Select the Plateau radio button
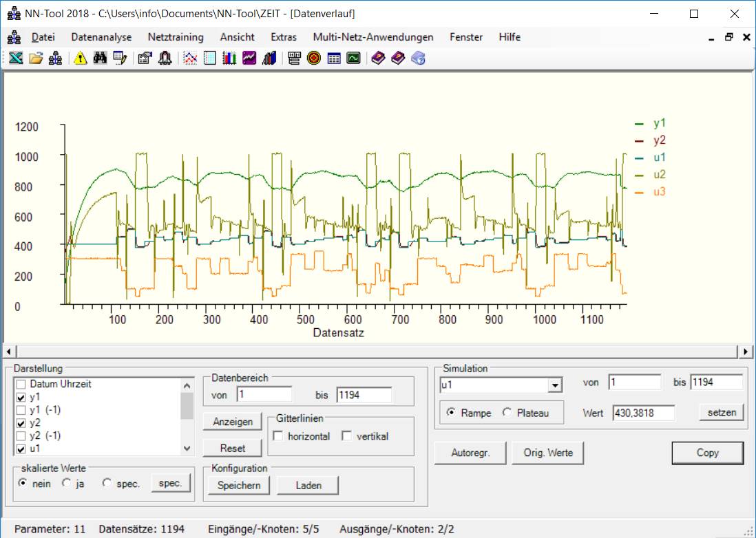 click(x=507, y=413)
